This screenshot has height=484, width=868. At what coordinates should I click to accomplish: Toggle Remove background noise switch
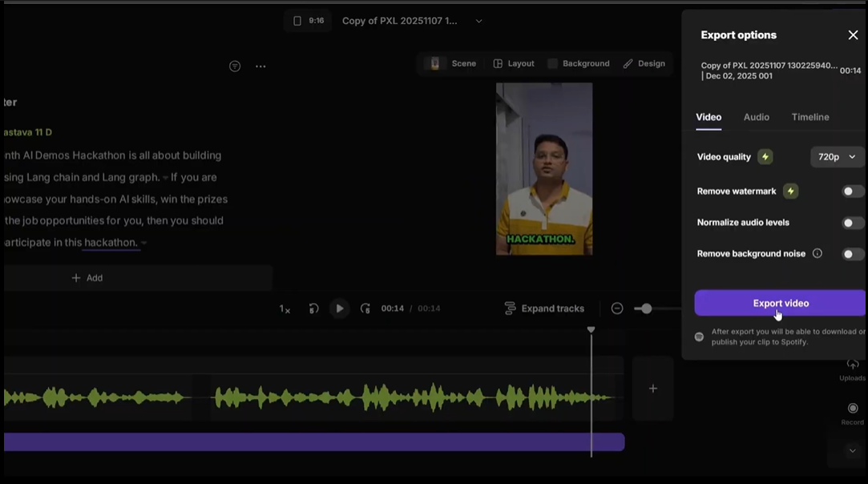click(853, 254)
